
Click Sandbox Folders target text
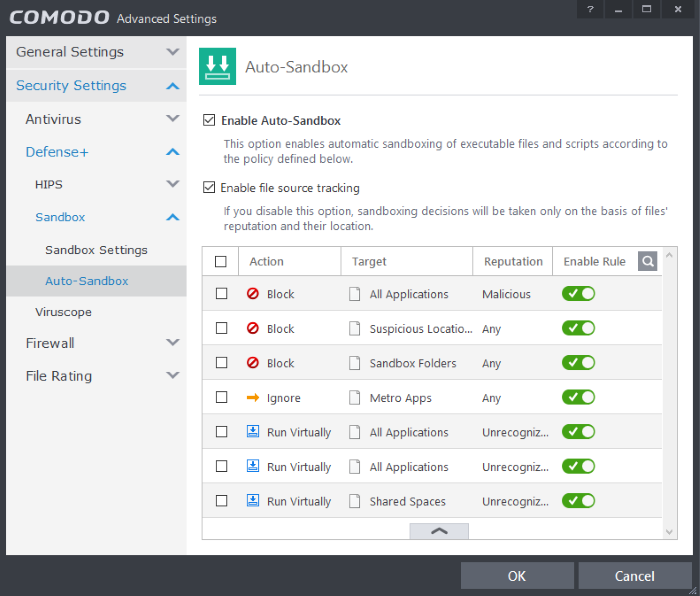tap(413, 363)
